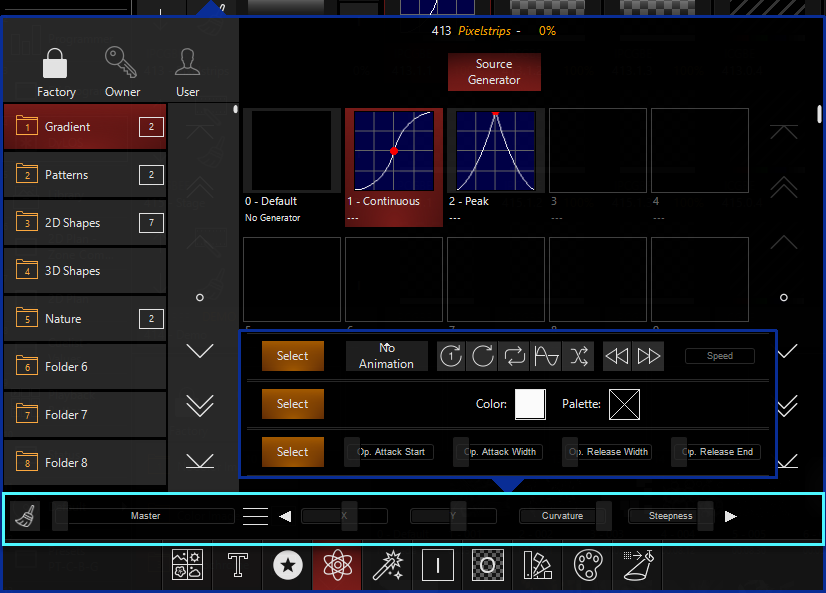Select the 1 - Continuous gradient thumbnail

point(394,151)
